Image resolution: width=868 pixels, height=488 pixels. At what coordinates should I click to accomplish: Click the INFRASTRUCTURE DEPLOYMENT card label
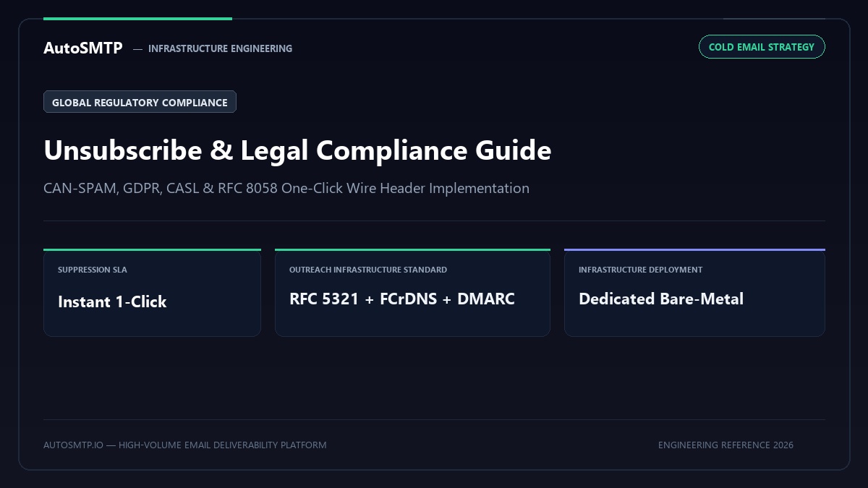640,270
